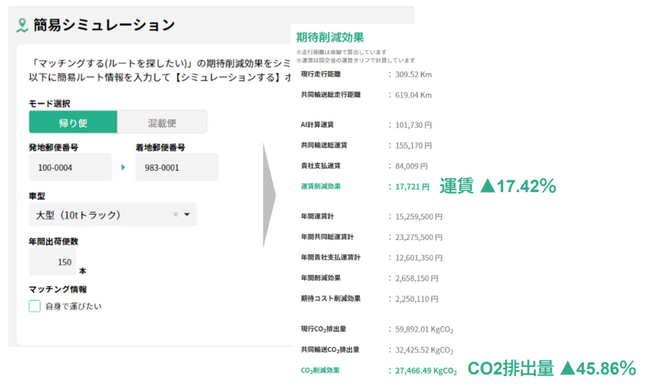Click the CO2排出量 ▲45.86% callout
Viewport: 650px width, 388px height.
point(552,368)
